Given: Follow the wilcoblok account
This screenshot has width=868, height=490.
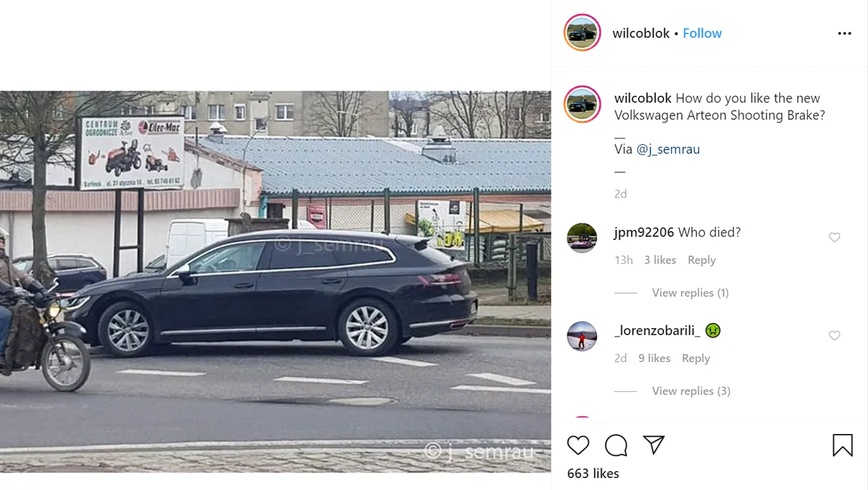Looking at the screenshot, I should tap(702, 34).
